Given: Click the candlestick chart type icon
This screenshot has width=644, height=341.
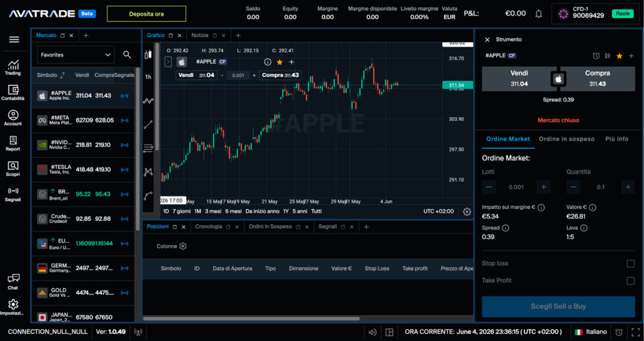Looking at the screenshot, I should [x=148, y=54].
